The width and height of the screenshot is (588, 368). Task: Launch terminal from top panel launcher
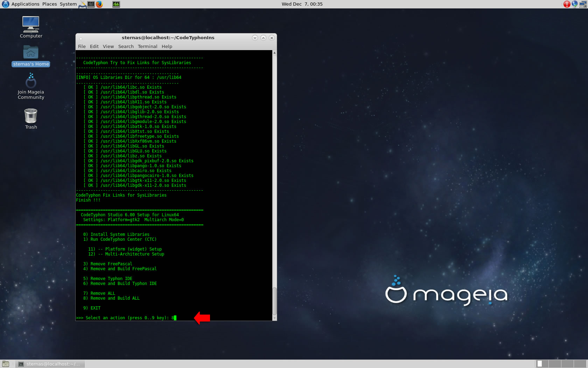pos(91,4)
